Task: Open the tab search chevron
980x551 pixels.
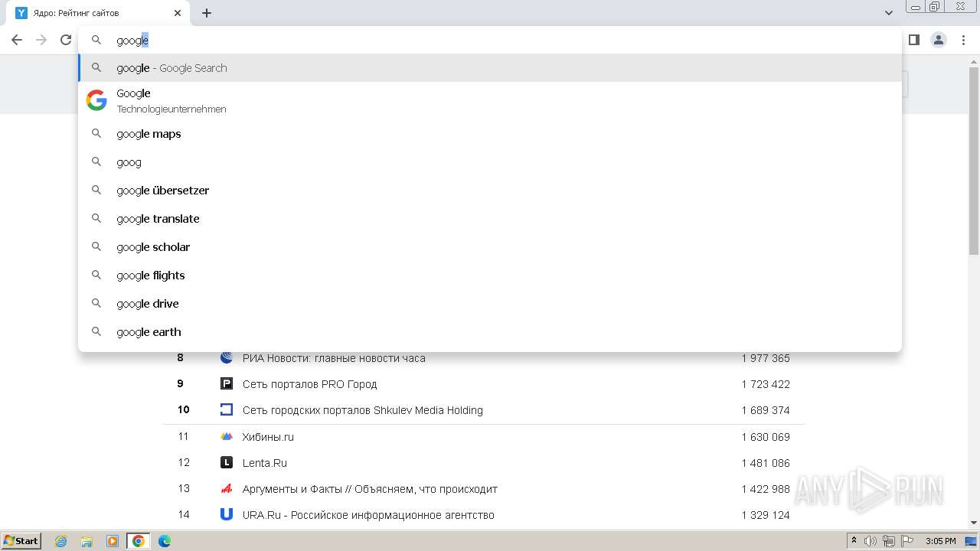Action: click(889, 13)
